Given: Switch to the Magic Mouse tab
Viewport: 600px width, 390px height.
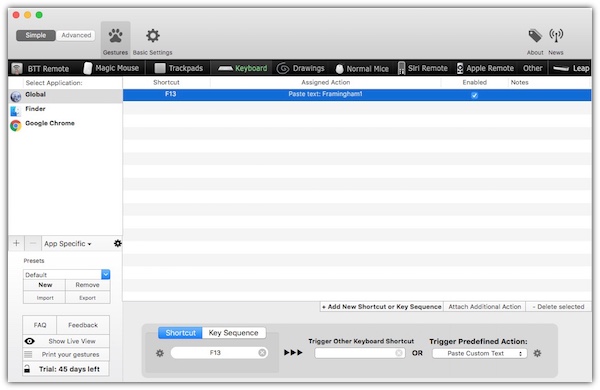Looking at the screenshot, I should coord(111,68).
